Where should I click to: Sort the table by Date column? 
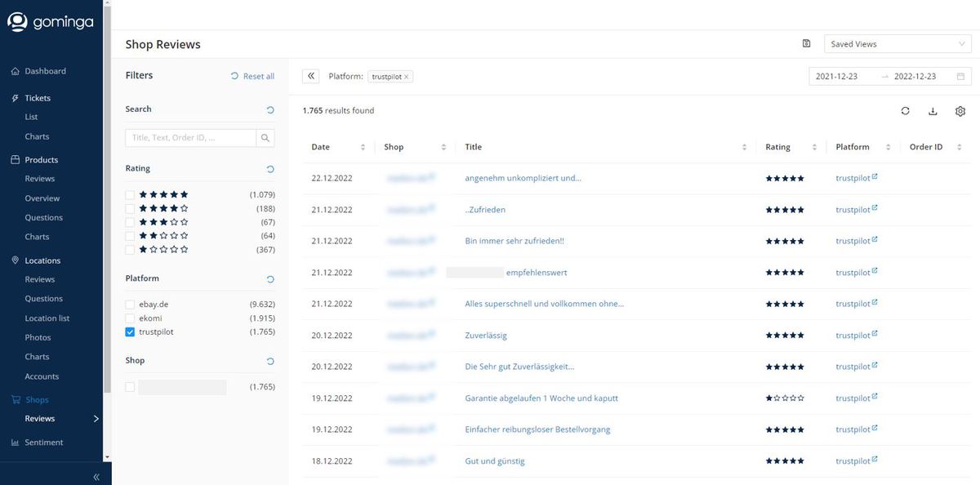(x=363, y=147)
